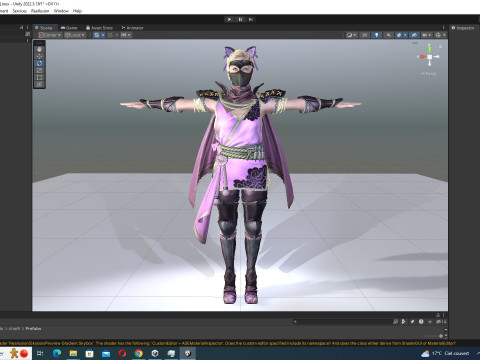Screen dimensions: 480x360
Task: Switch to the Game tab
Action: [x=69, y=28]
